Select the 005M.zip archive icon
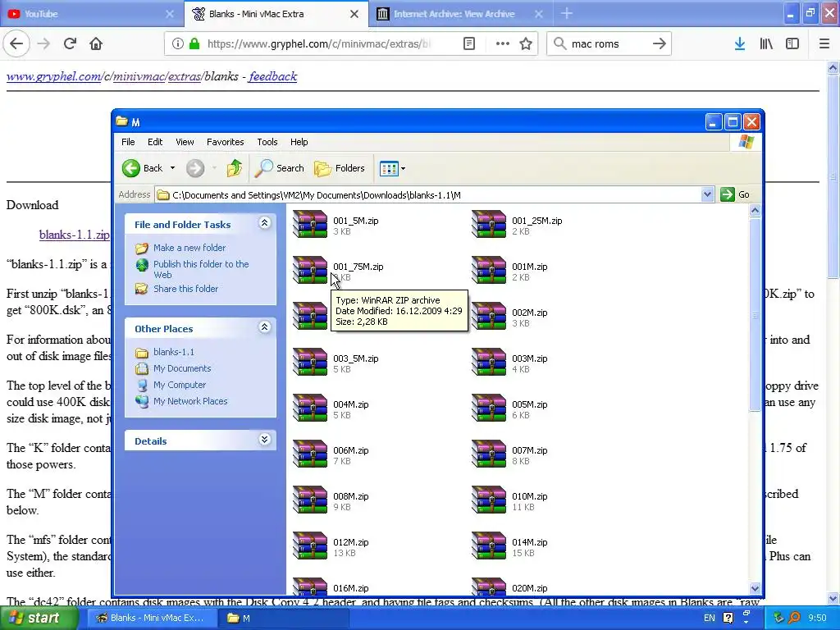 click(489, 409)
